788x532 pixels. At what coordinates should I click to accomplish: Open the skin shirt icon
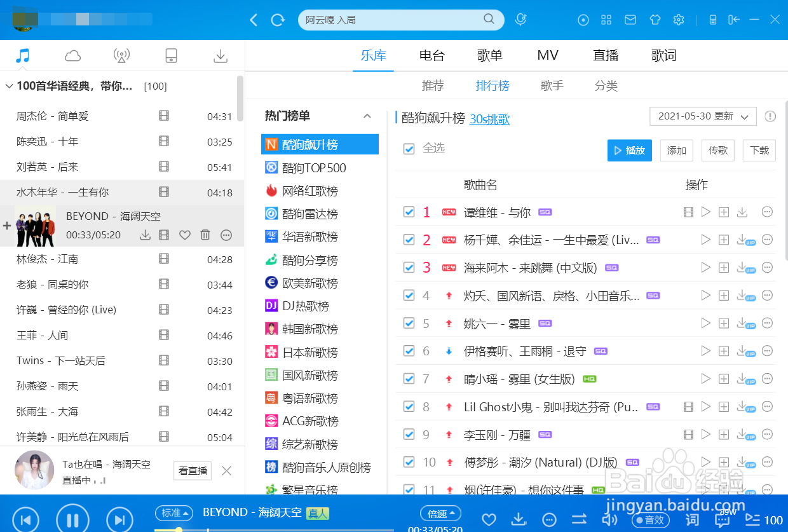click(x=655, y=20)
